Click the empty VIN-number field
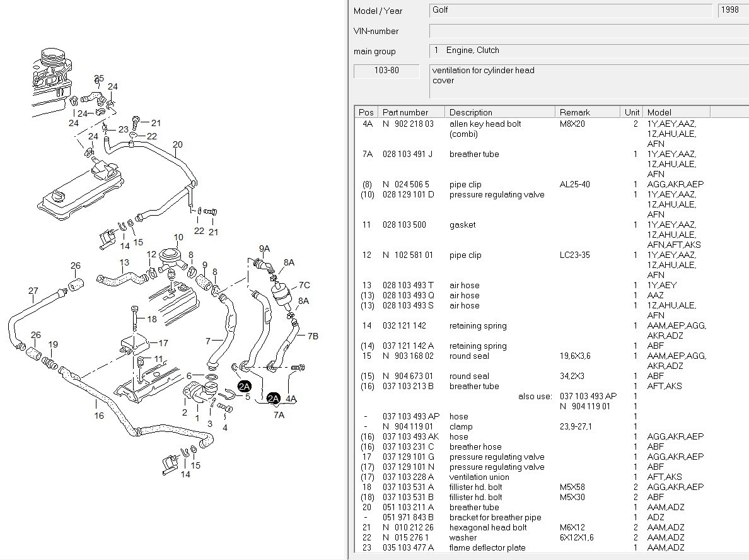749x560 pixels. click(x=589, y=31)
